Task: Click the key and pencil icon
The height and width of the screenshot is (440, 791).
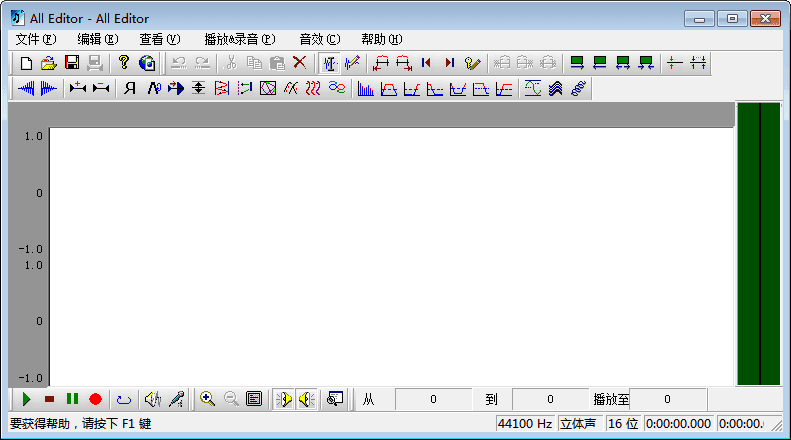Action: click(x=473, y=63)
